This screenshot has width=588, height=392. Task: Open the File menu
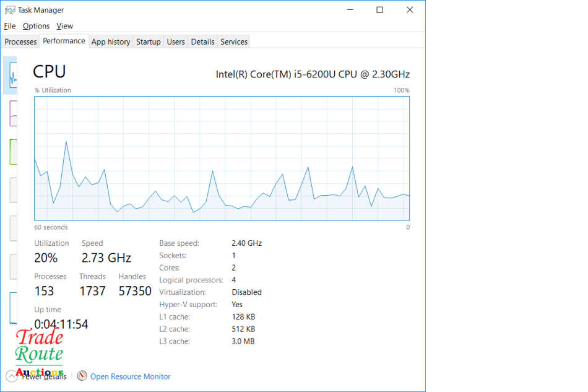10,26
